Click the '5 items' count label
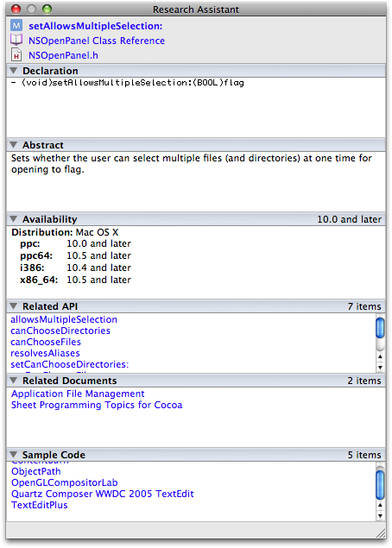 [x=364, y=455]
